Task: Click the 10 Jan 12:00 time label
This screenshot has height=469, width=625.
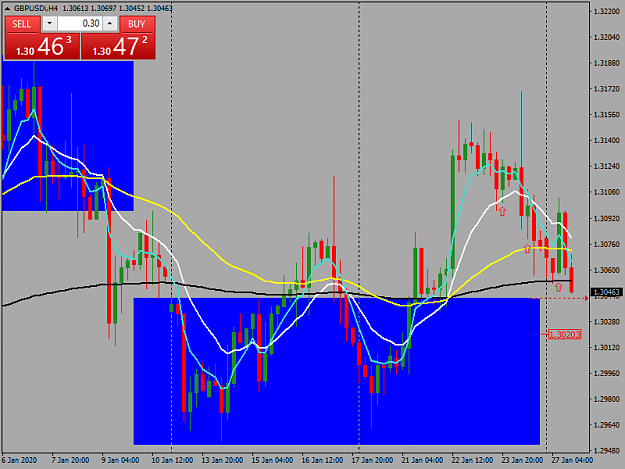Action: 172,460
